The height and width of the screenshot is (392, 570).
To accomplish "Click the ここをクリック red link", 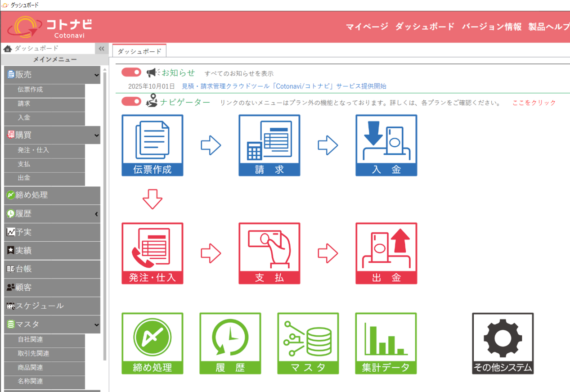I will point(534,103).
